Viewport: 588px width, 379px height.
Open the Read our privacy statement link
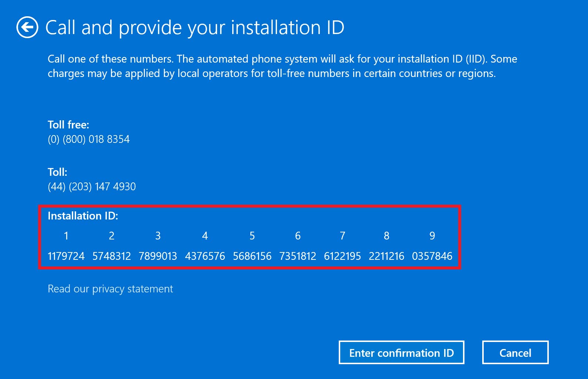pos(110,289)
